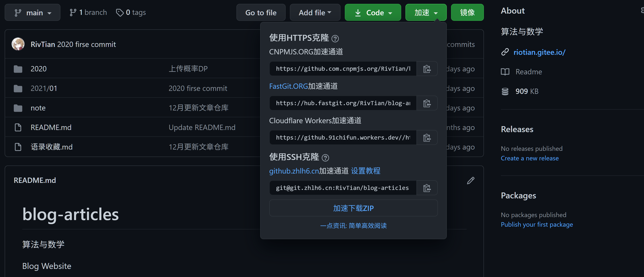Click the blog-articles README heading
The height and width of the screenshot is (277, 644).
click(x=70, y=214)
